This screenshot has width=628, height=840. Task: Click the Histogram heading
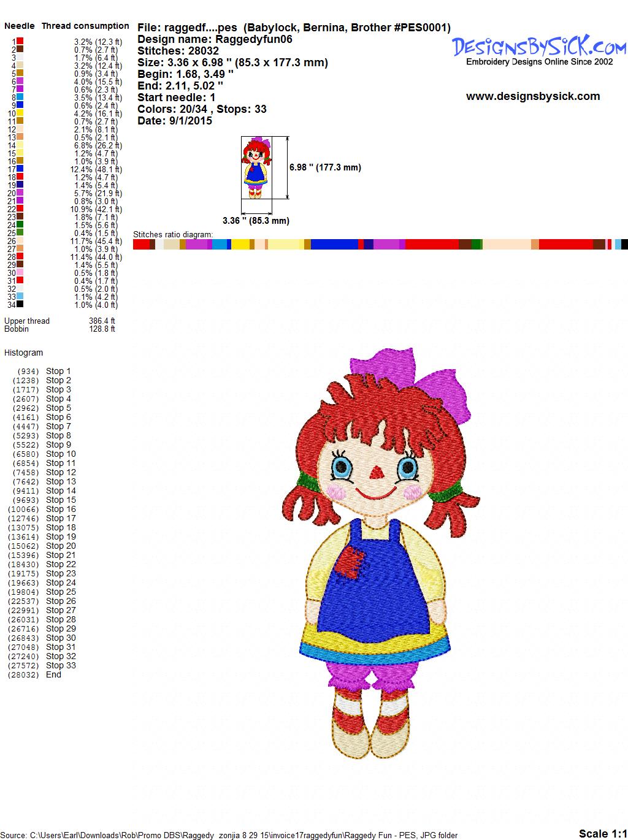click(x=23, y=353)
